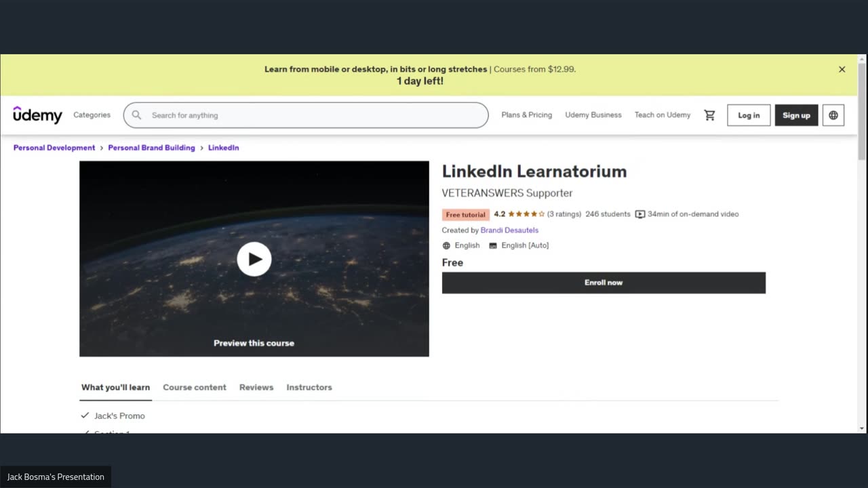868x488 pixels.
Task: Open instructor Brandi Desautels profile
Action: pos(509,230)
